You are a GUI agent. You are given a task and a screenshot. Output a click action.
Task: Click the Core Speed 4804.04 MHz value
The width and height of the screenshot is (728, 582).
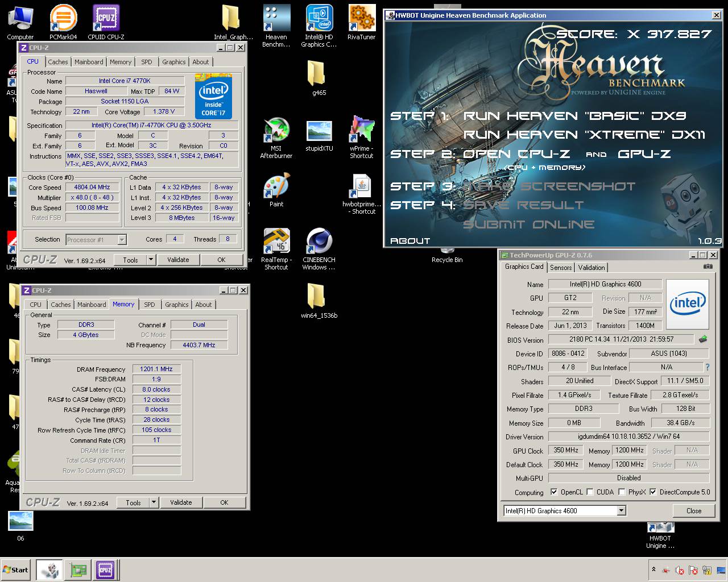[92, 187]
